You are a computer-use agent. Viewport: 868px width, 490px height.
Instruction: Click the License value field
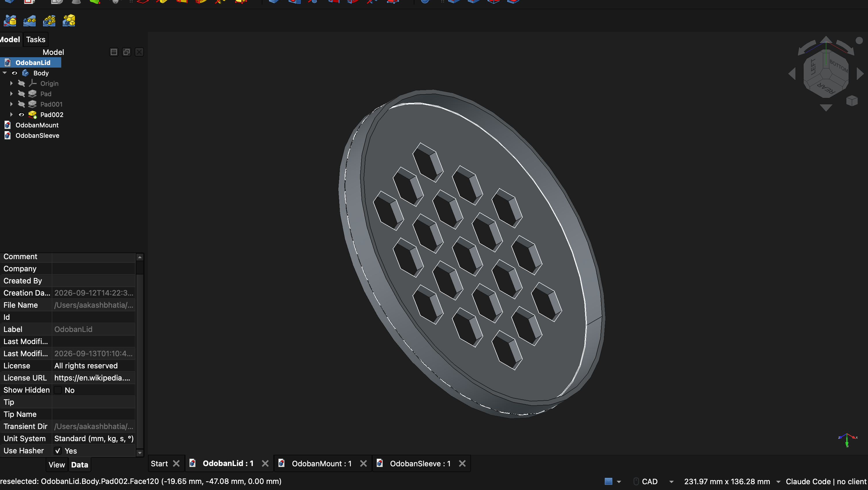coord(94,366)
